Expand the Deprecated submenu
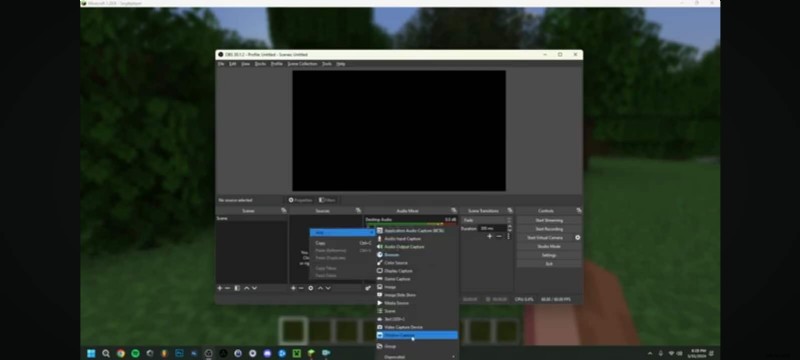Screen dimensions: 800x360 (417, 356)
